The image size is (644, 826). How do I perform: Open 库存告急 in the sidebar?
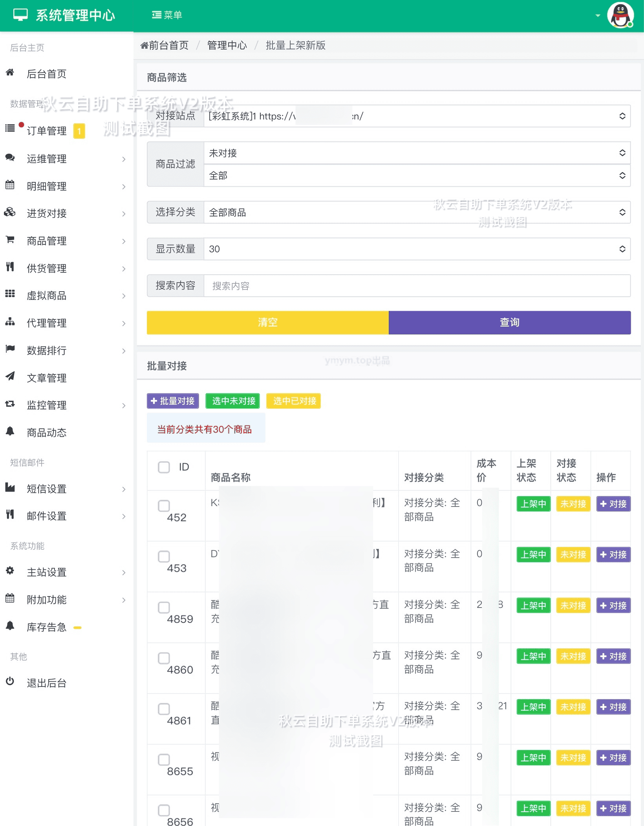(x=67, y=627)
